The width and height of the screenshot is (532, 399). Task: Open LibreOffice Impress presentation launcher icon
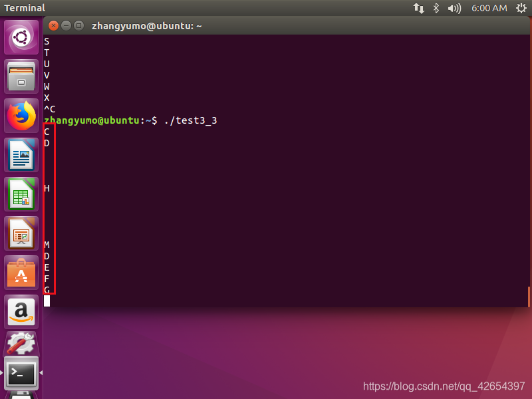21,234
